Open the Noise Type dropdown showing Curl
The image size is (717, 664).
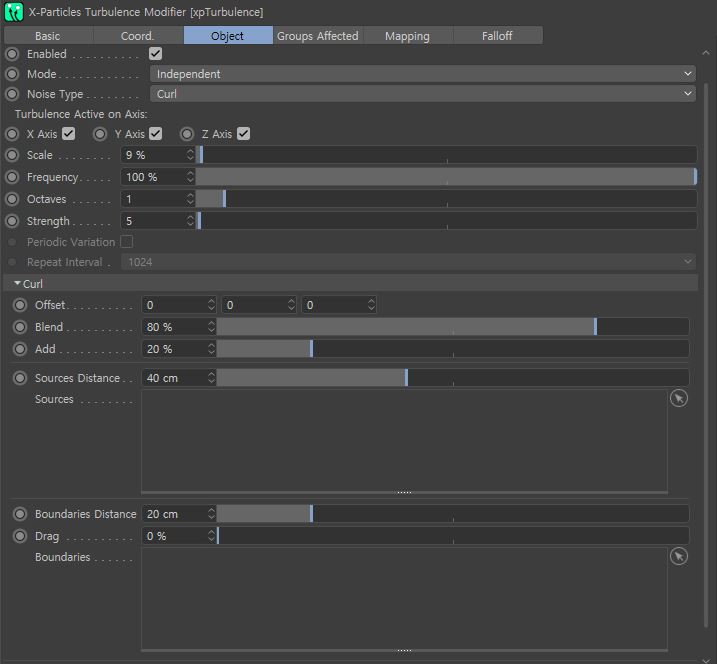(x=423, y=94)
